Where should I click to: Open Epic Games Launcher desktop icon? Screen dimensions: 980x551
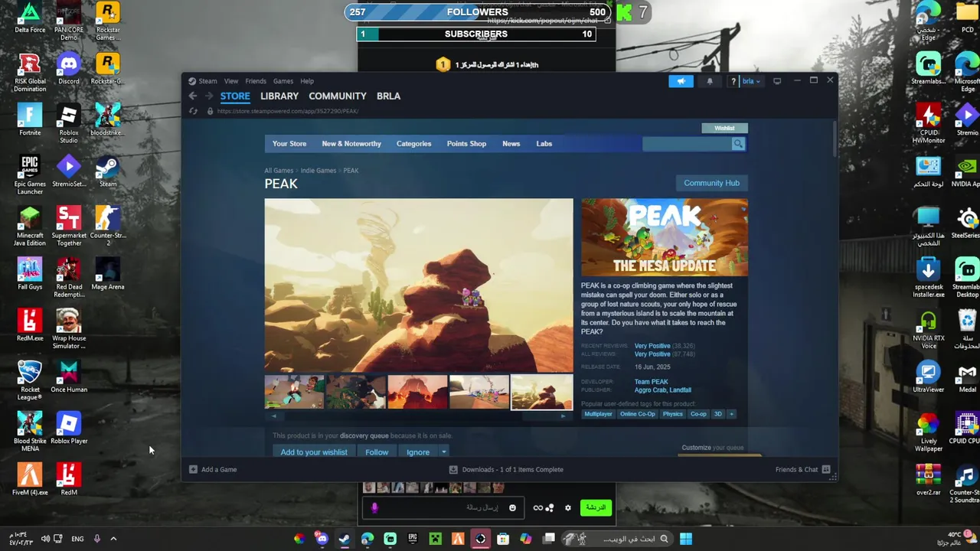click(30, 175)
